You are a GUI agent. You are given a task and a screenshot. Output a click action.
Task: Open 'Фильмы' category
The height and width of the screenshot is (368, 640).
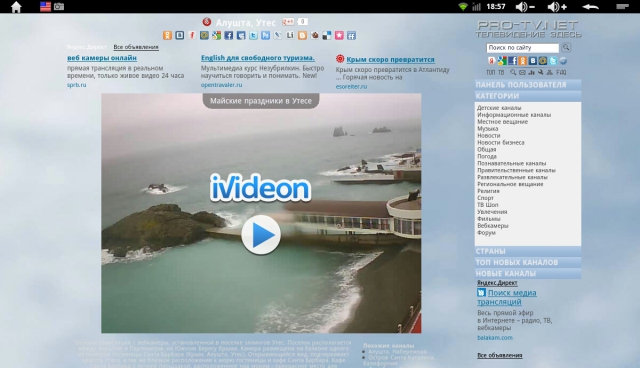coord(489,219)
